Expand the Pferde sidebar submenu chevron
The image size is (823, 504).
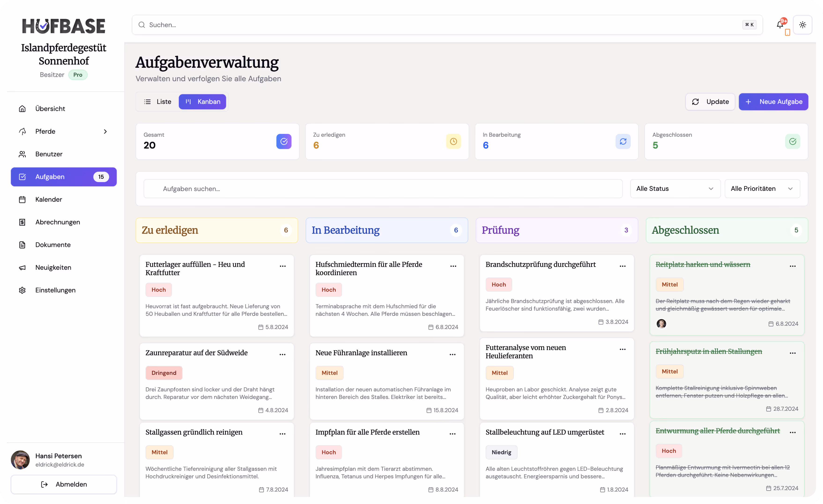click(105, 132)
